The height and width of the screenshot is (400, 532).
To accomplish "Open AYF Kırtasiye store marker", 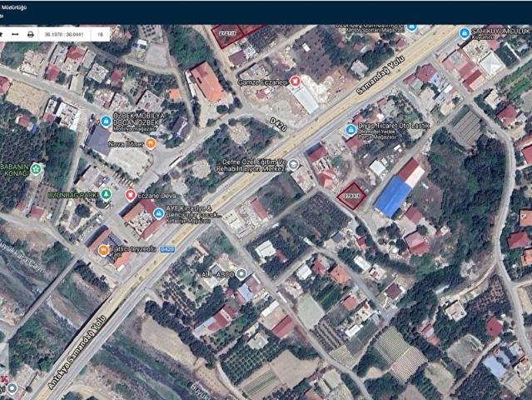I will pyautogui.click(x=158, y=213).
